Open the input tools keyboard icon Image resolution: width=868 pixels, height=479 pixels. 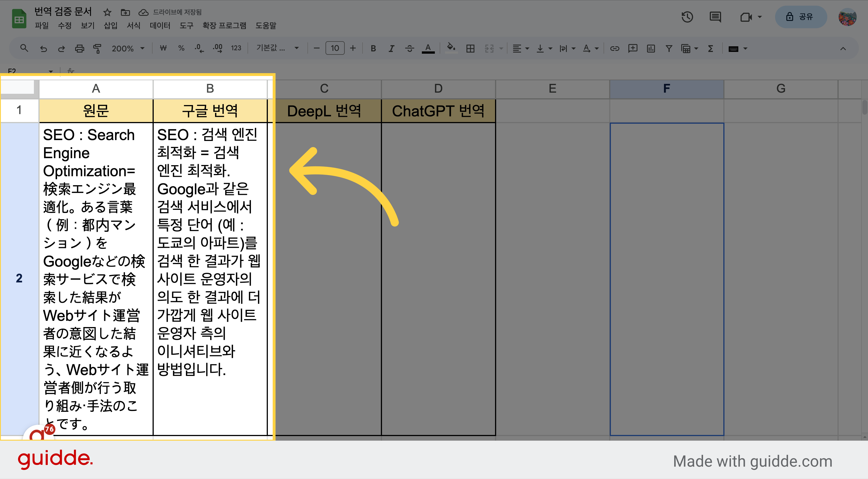[x=734, y=49]
